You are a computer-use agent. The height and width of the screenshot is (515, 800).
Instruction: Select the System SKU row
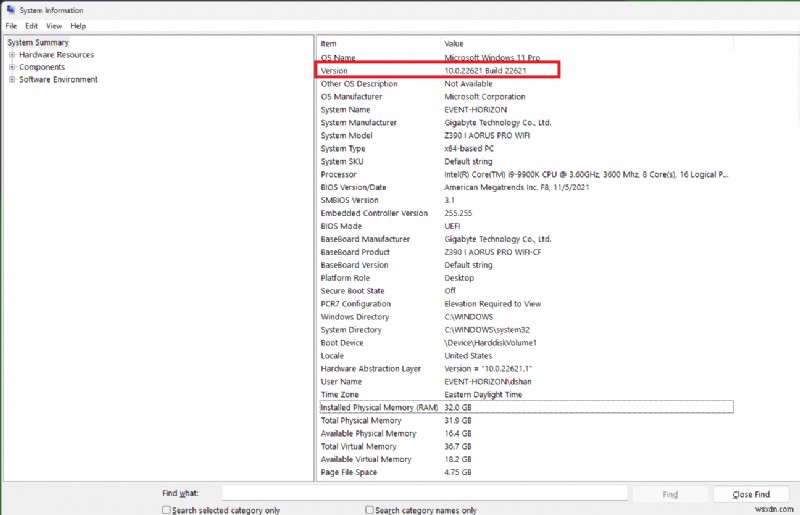(x=525, y=161)
